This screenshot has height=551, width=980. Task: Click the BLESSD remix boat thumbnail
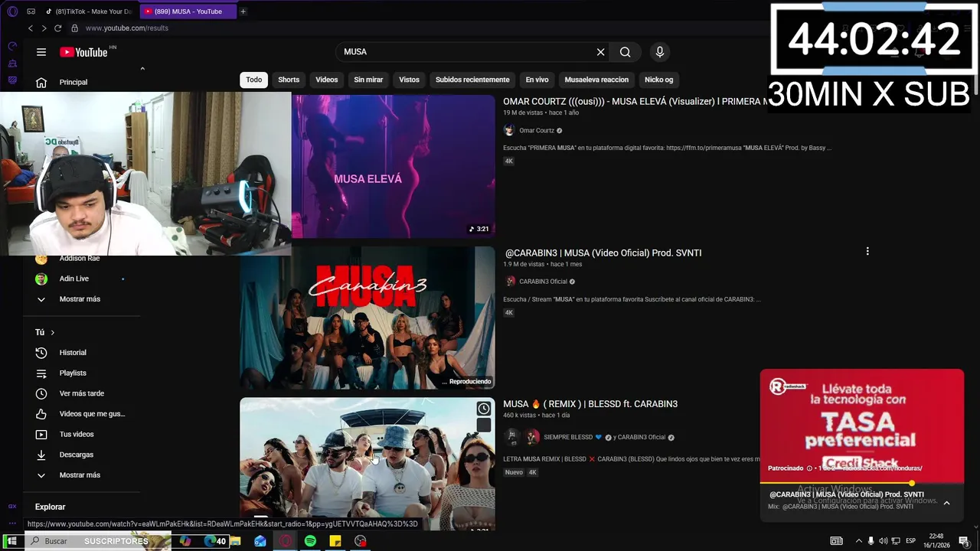pyautogui.click(x=367, y=464)
